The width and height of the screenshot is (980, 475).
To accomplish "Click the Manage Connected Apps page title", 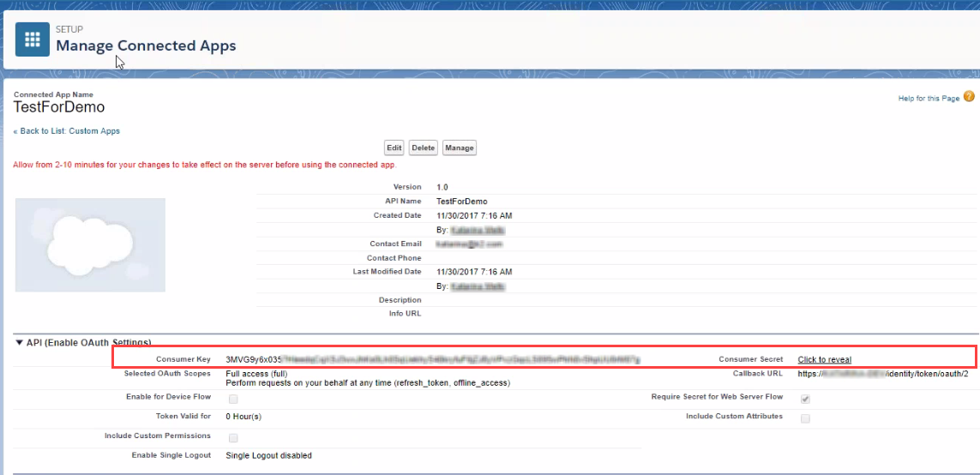I will click(x=146, y=45).
